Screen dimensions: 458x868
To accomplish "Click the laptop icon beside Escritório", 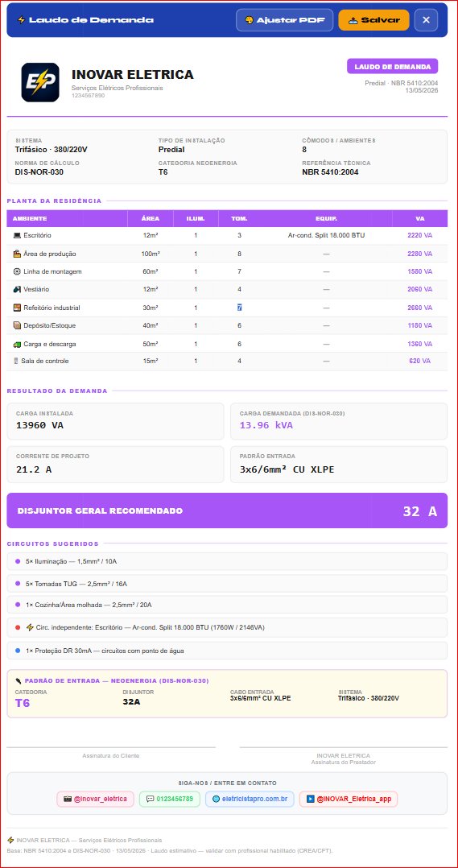I will click(17, 235).
